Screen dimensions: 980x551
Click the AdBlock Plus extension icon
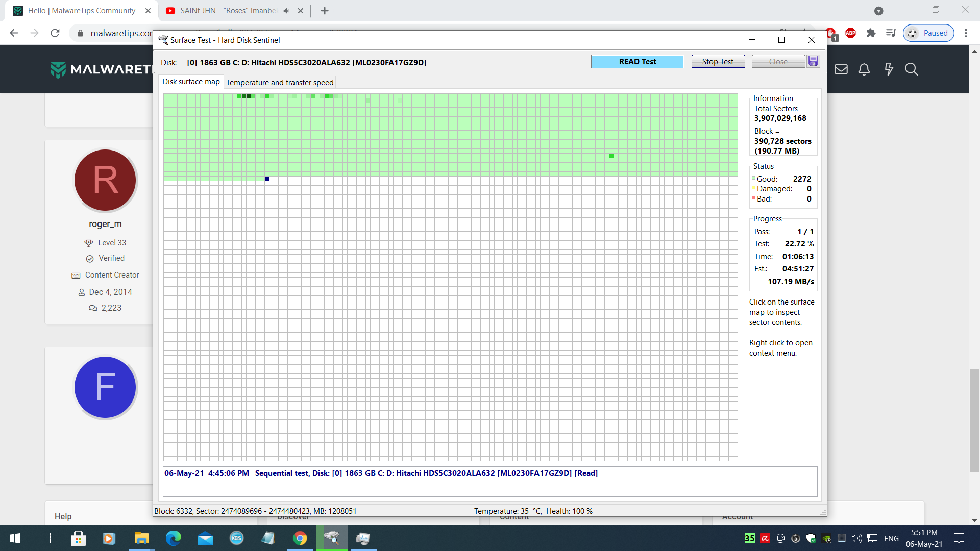tap(850, 33)
